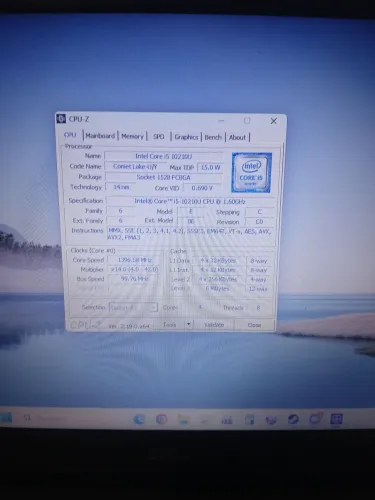375x500 pixels.
Task: Click the Instructions list text
Action: click(x=190, y=234)
